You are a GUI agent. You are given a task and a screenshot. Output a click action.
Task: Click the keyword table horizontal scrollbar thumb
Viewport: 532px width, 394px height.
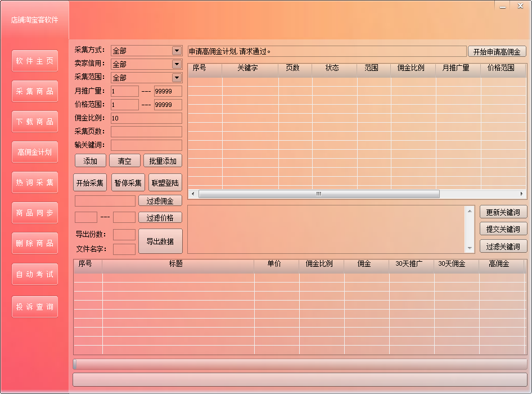pyautogui.click(x=318, y=194)
